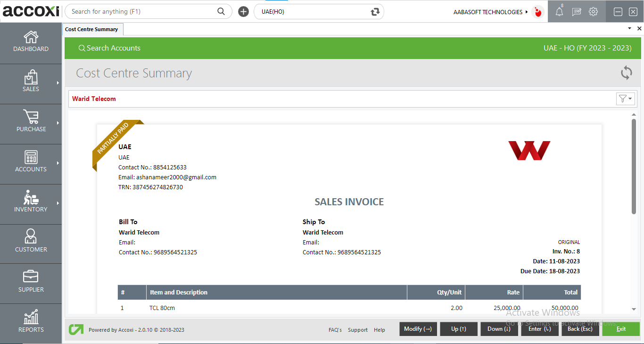Select the Customer module icon
This screenshot has width=644, height=344.
tap(31, 243)
